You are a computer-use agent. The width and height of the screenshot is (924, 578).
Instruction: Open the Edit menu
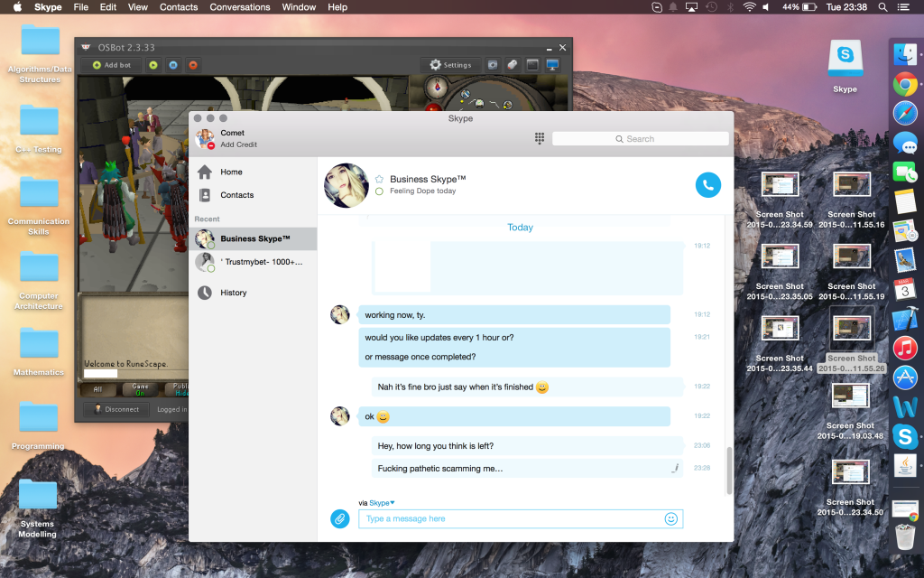coord(108,7)
